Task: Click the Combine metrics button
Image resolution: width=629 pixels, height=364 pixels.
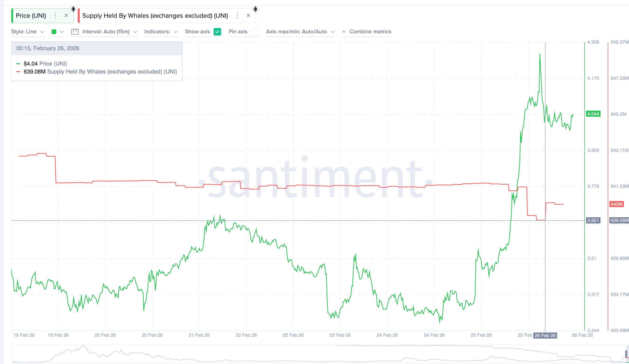Action: [x=370, y=32]
